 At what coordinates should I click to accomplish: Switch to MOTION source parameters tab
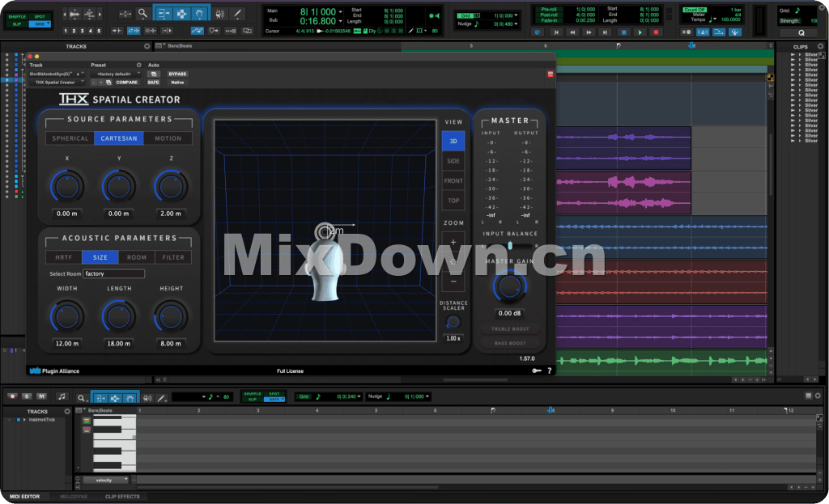(168, 138)
